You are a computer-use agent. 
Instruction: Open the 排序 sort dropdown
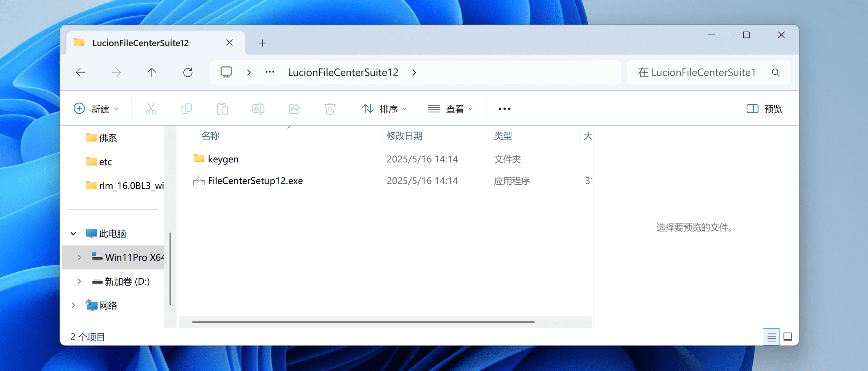point(384,109)
